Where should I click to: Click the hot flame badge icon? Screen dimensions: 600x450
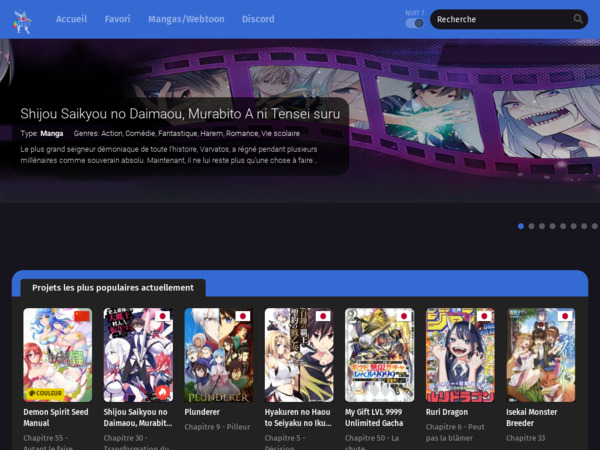(163, 392)
